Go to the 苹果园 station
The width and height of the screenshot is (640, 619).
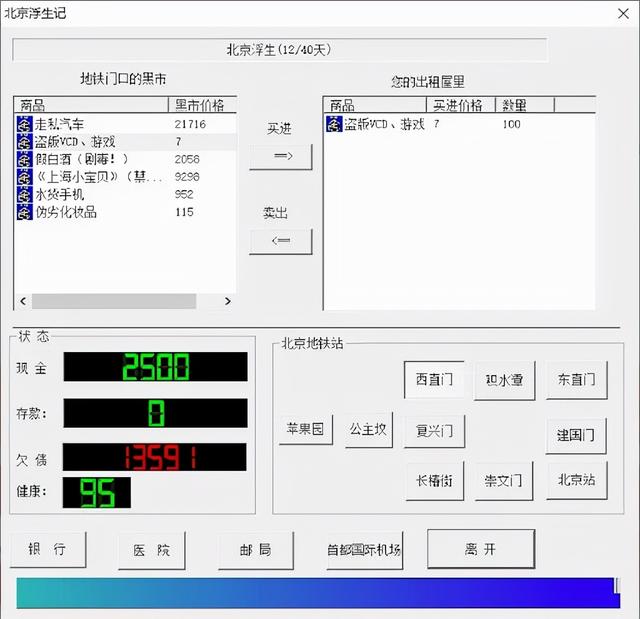(x=302, y=430)
